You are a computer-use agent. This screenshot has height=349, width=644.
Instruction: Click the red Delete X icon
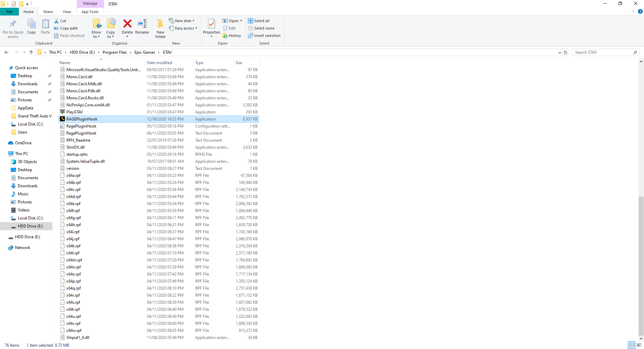pos(127,23)
